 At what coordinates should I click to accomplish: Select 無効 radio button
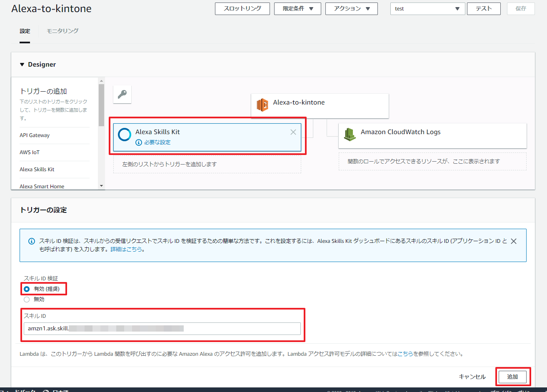pyautogui.click(x=27, y=299)
